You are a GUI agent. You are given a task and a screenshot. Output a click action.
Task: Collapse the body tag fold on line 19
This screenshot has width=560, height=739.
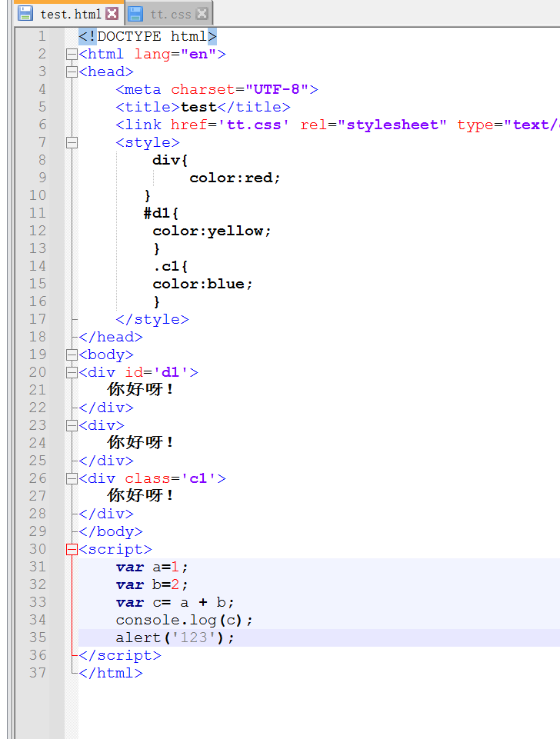coord(72,355)
